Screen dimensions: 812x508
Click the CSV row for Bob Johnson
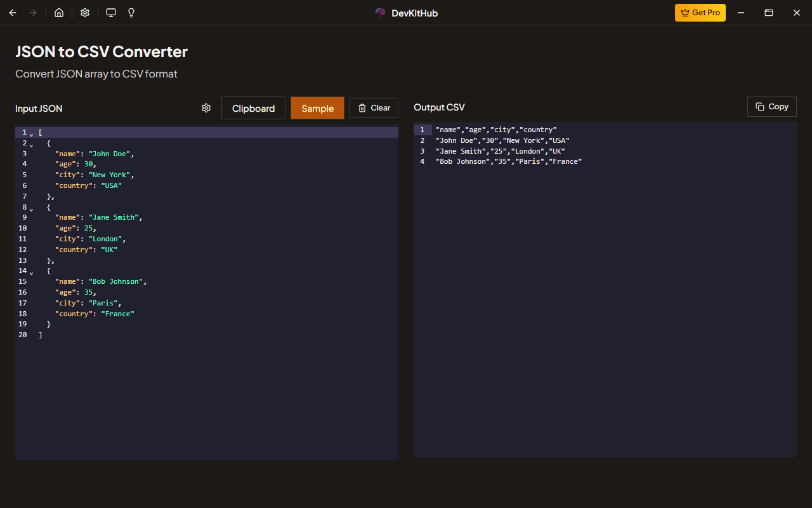click(509, 161)
